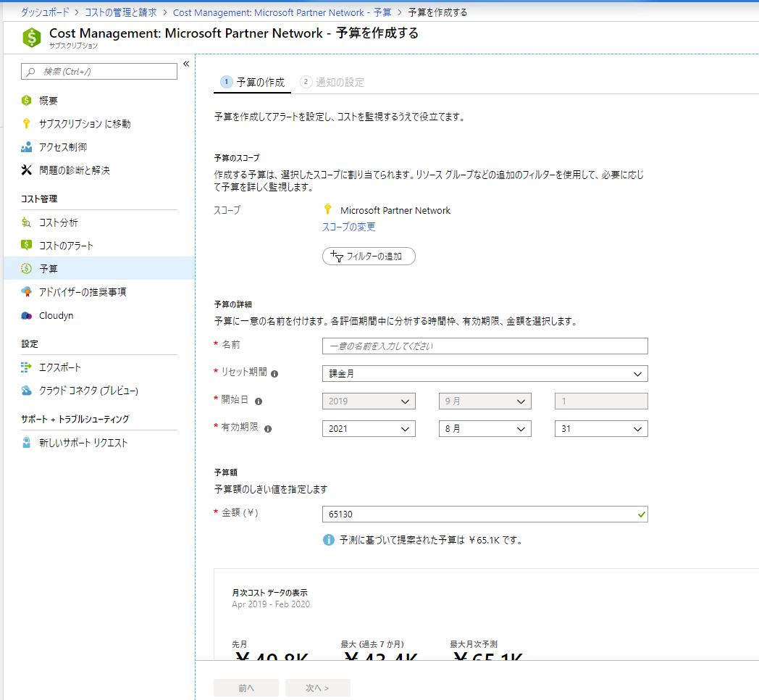Click the コストのアラート icon

tap(27, 245)
